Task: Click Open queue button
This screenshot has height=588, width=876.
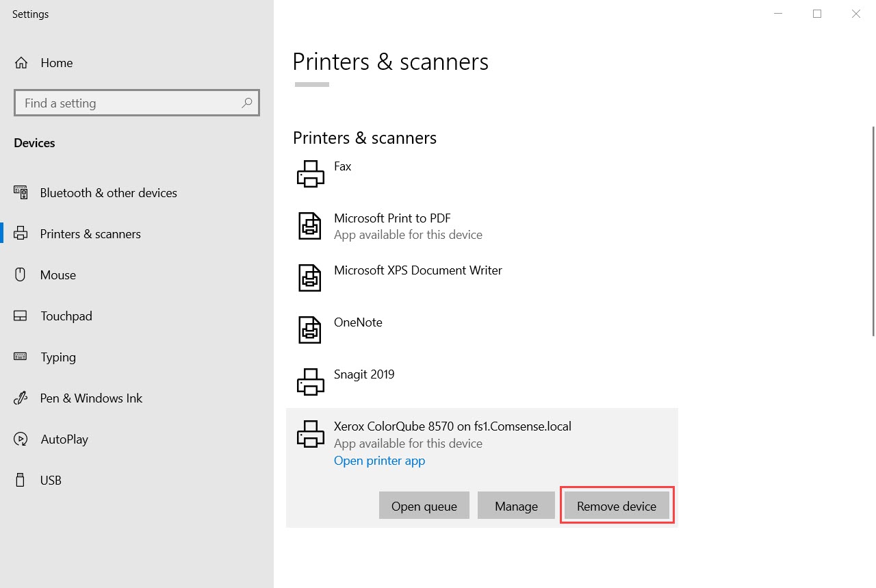Action: click(x=424, y=506)
